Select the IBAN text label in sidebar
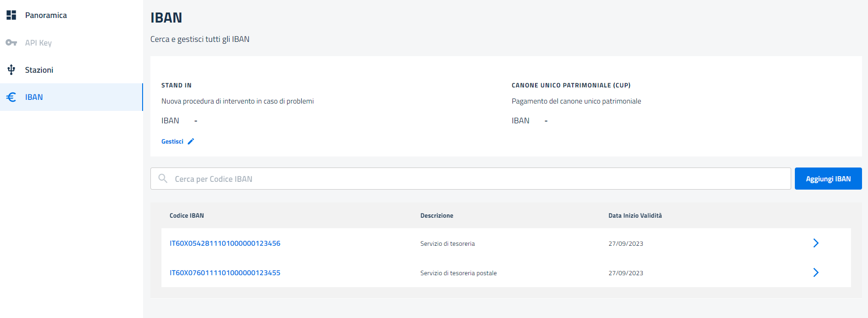This screenshot has height=318, width=868. 34,97
